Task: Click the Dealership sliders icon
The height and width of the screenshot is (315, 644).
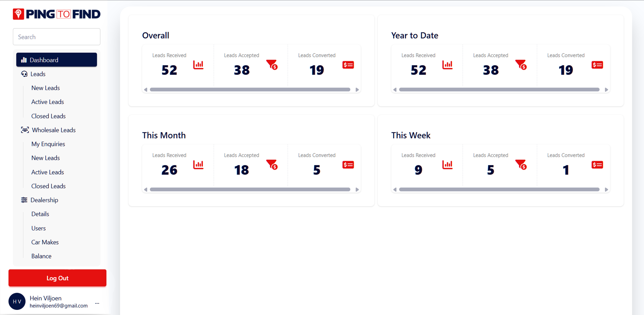Action: coord(24,200)
